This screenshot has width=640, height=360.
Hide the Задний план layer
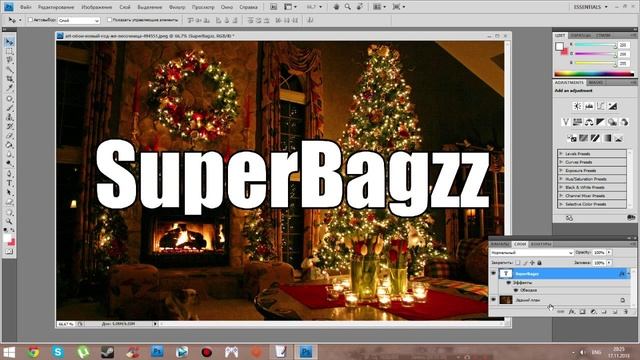tap(493, 300)
